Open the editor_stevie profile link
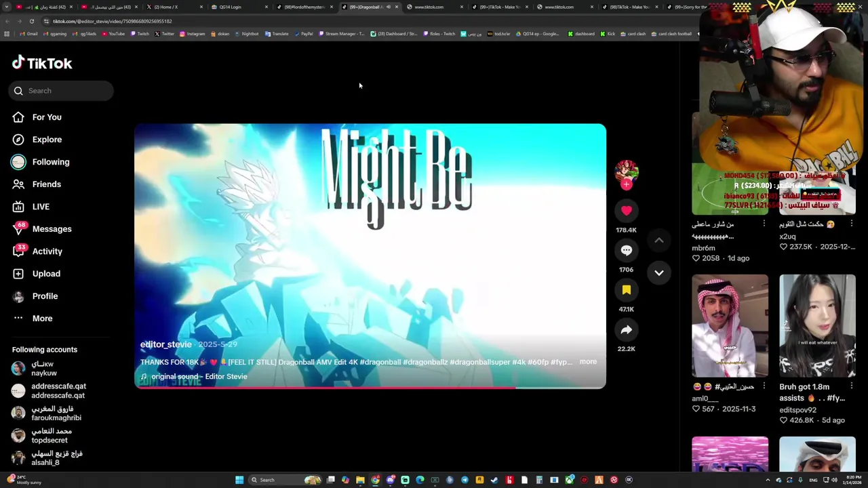 click(165, 344)
